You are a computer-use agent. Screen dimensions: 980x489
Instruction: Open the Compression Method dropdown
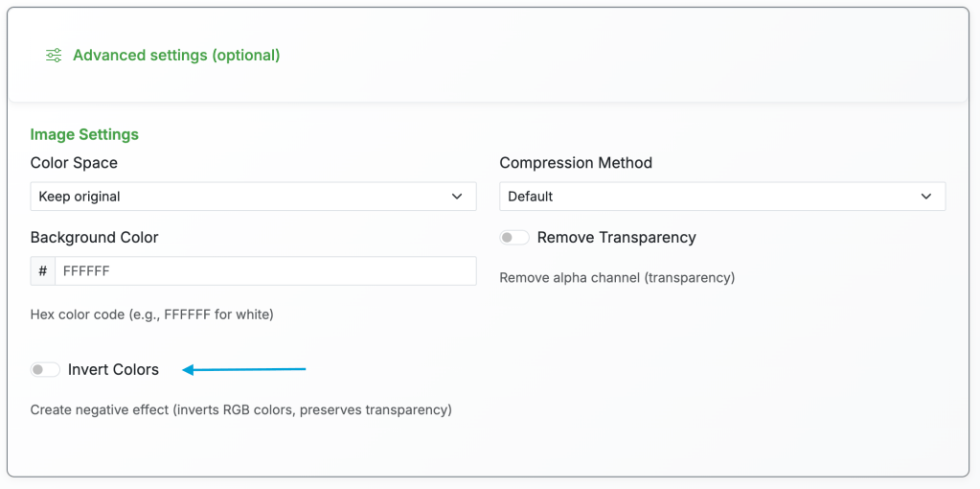point(722,197)
